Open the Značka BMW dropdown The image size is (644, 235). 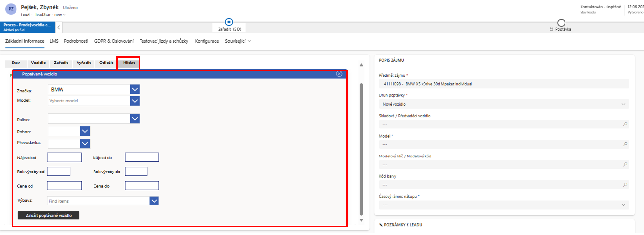tap(135, 90)
